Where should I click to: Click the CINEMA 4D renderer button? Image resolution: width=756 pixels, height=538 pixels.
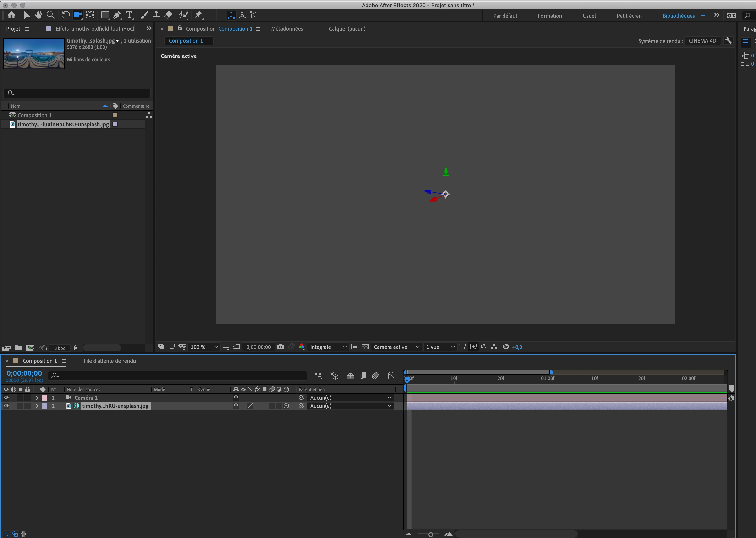click(702, 41)
